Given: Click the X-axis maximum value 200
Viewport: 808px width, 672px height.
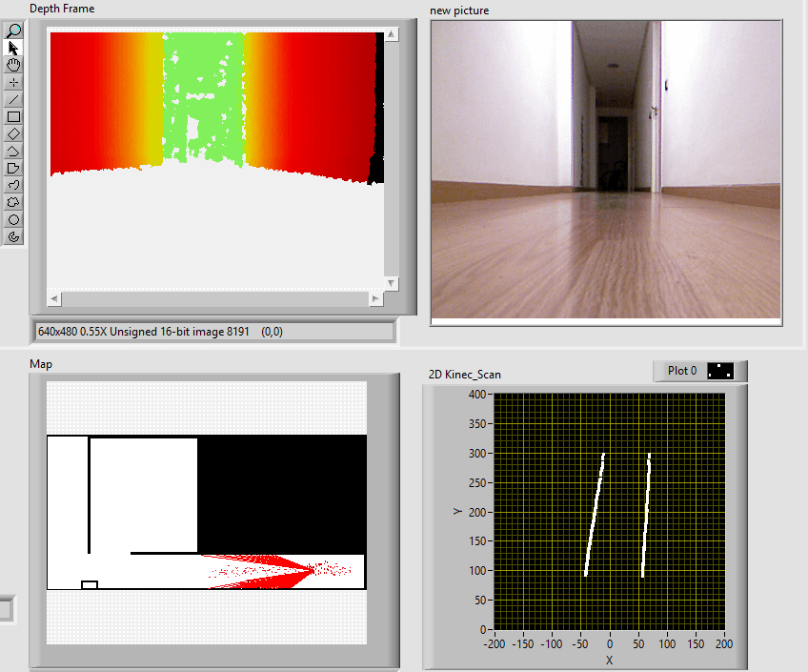Looking at the screenshot, I should (x=724, y=643).
